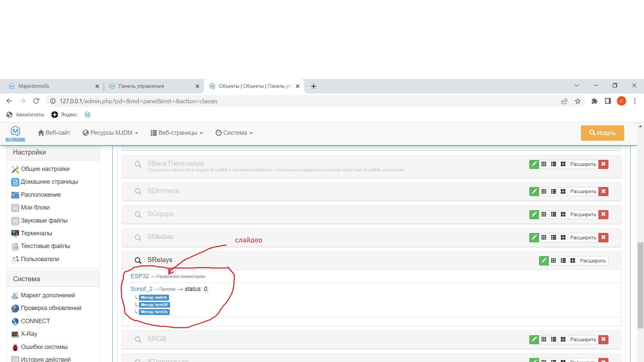Click Метод: turnOn label under Sonof_2

tap(154, 312)
